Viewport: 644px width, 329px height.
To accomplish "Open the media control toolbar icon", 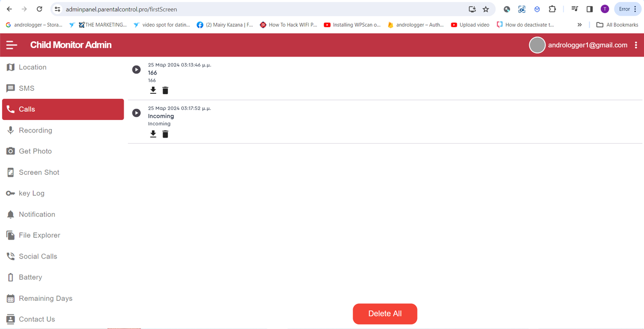I will click(575, 9).
